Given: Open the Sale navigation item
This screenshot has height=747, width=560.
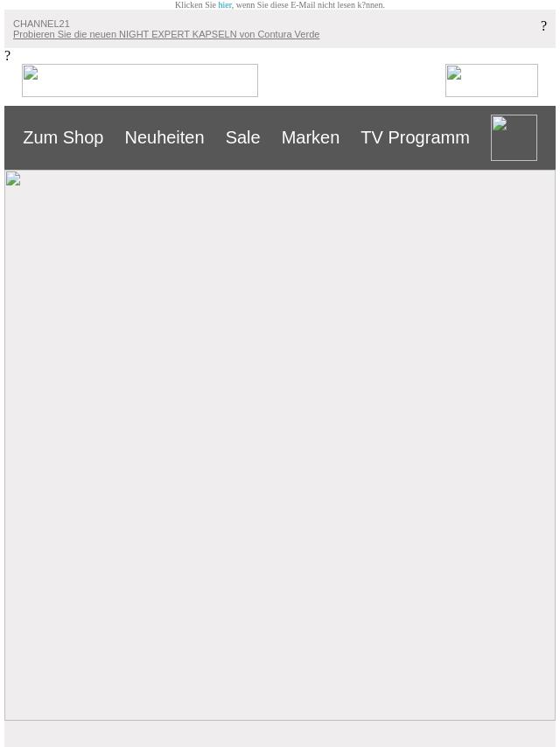Looking at the screenshot, I should (x=242, y=137).
